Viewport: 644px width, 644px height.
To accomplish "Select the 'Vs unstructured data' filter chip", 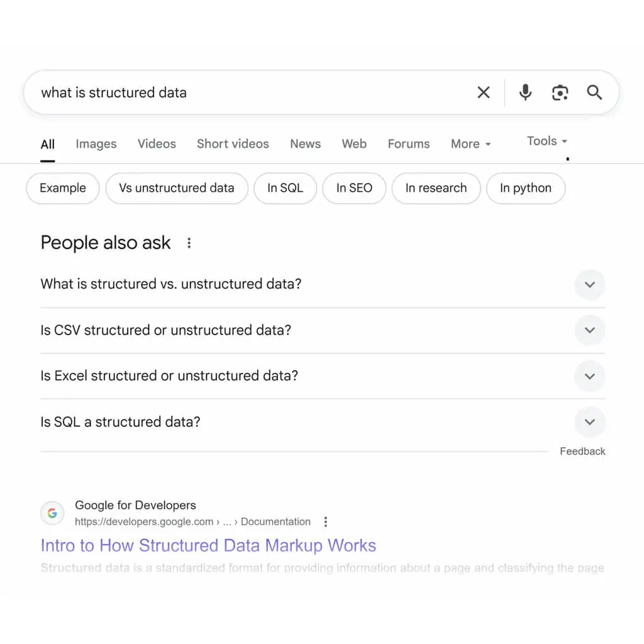I will (x=176, y=188).
